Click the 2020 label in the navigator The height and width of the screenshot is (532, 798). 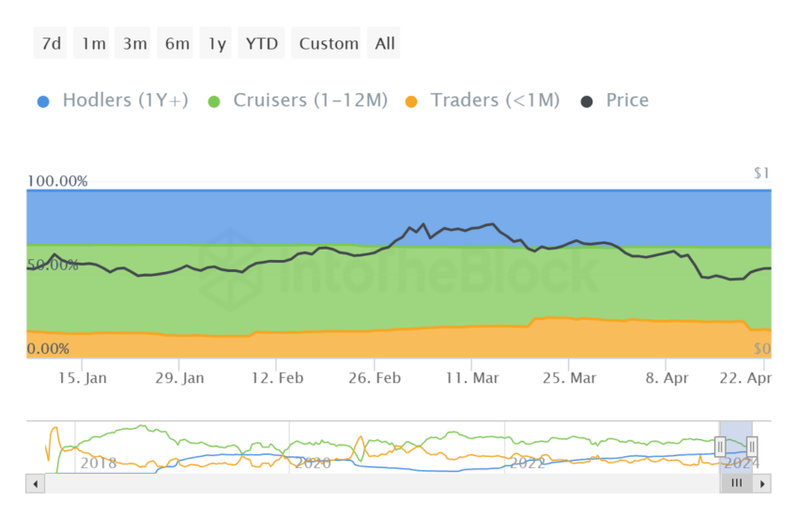313,463
